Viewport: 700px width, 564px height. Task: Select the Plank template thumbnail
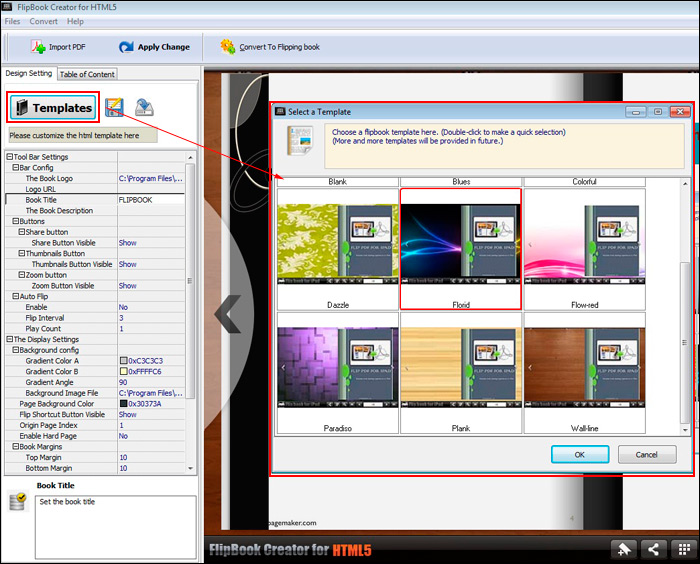pyautogui.click(x=461, y=373)
